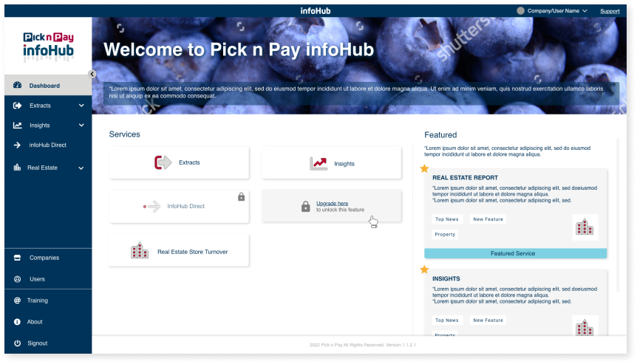Click the Signout power icon
Image resolution: width=637 pixels, height=364 pixels.
(x=17, y=343)
